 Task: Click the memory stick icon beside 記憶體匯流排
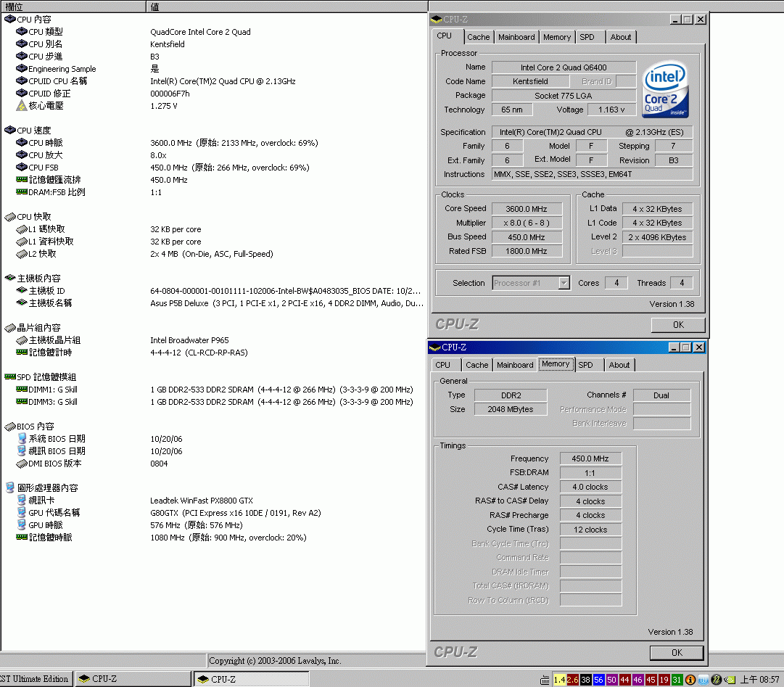(x=22, y=179)
